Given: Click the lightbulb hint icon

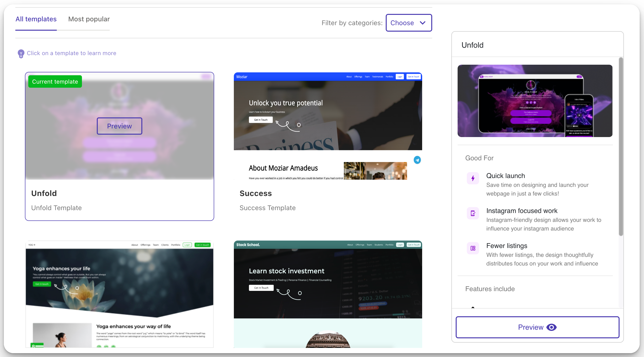Looking at the screenshot, I should [21, 53].
